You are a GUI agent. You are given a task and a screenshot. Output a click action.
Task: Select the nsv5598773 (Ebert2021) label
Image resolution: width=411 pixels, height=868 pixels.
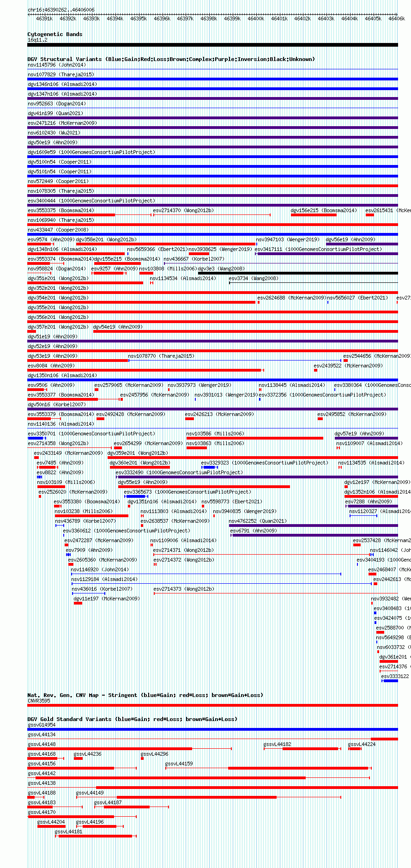(x=232, y=501)
